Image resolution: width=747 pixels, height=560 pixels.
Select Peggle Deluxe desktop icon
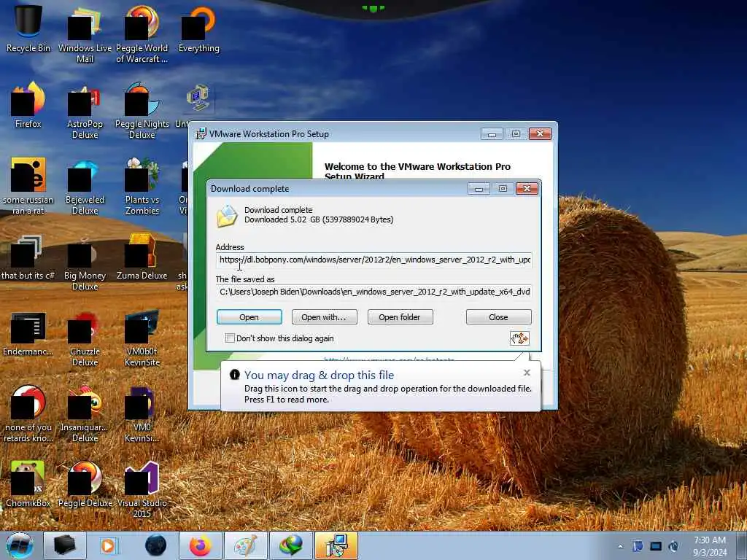click(x=85, y=484)
